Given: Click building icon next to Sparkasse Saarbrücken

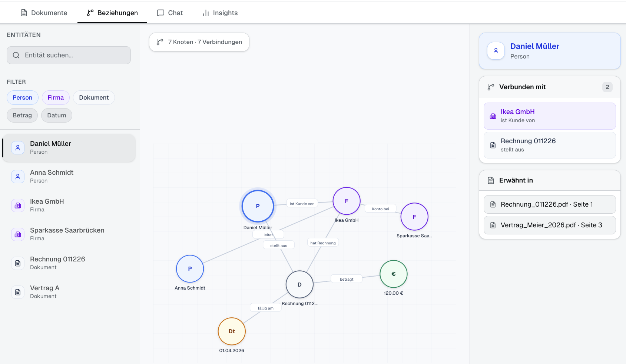Looking at the screenshot, I should 18,234.
